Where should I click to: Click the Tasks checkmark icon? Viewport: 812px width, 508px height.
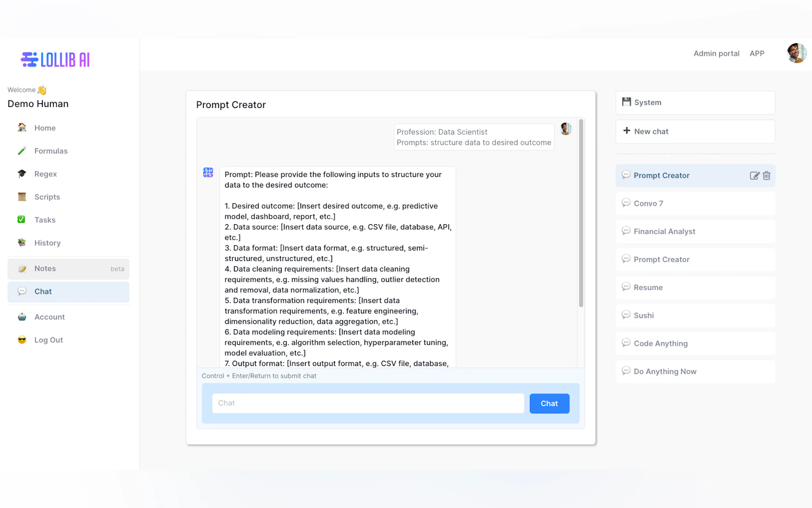click(x=21, y=220)
